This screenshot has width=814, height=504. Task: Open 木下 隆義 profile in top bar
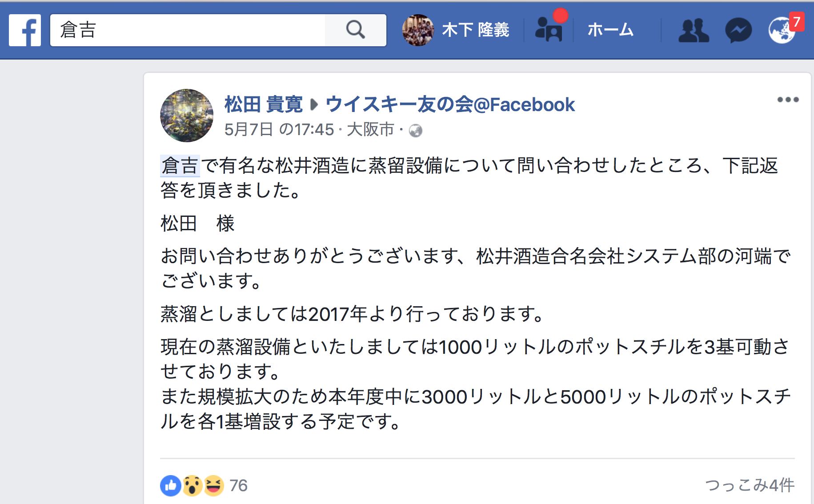click(456, 30)
